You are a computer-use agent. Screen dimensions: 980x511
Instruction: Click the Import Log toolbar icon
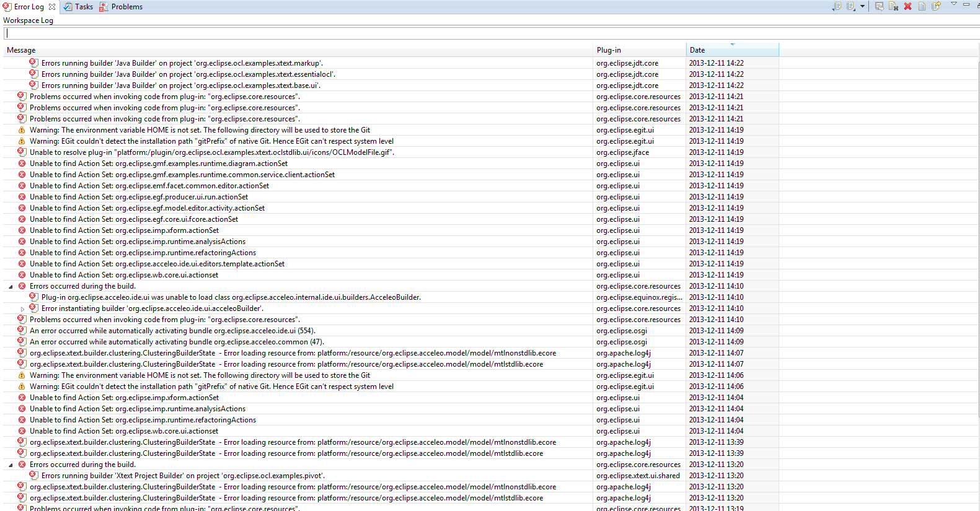(851, 6)
